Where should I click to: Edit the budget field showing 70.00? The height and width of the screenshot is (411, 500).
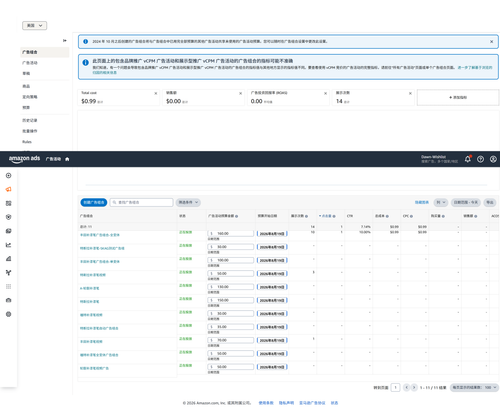[x=231, y=340]
